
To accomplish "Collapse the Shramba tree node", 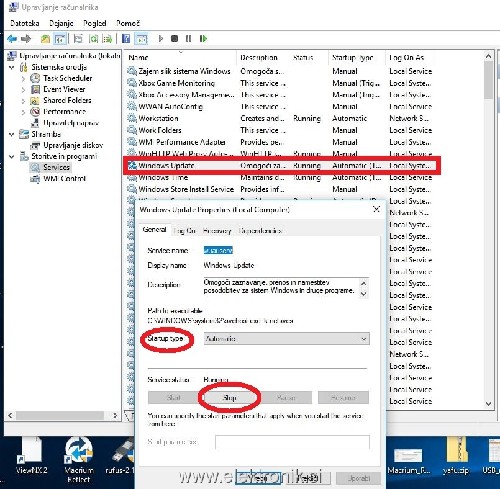I will pyautogui.click(x=12, y=134).
